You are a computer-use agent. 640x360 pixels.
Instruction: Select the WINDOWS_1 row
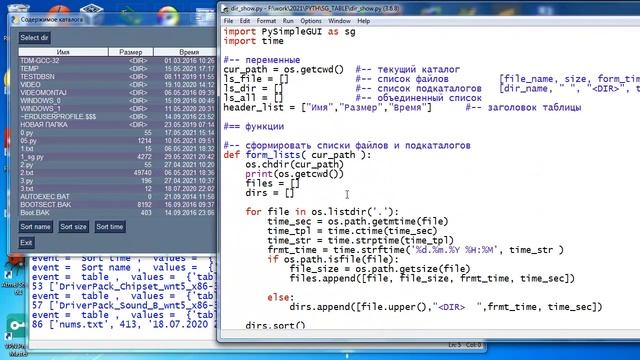coord(118,109)
